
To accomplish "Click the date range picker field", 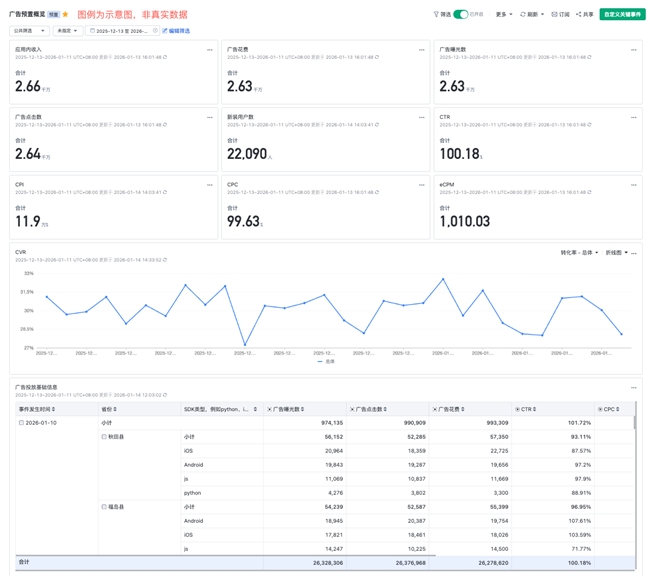I will coord(122,31).
